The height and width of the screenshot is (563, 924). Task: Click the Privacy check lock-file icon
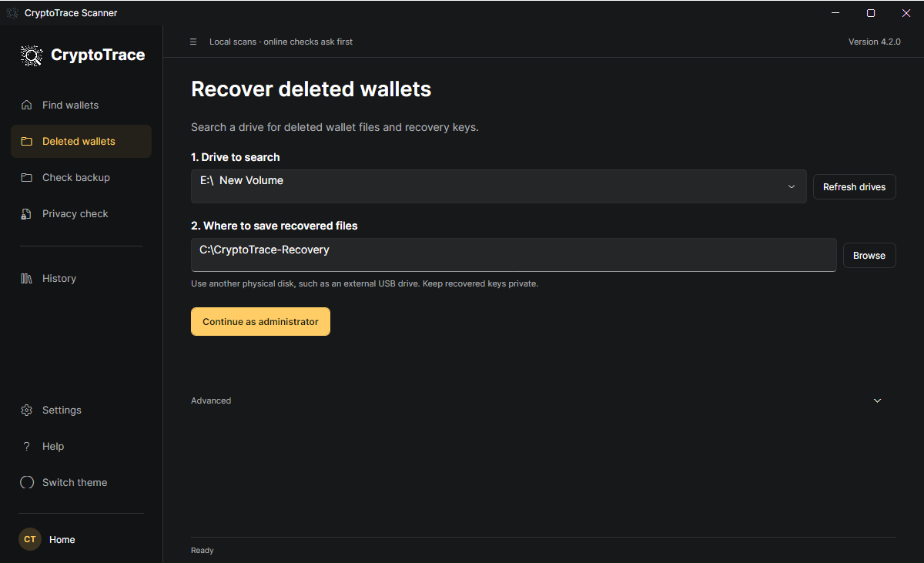click(x=27, y=213)
